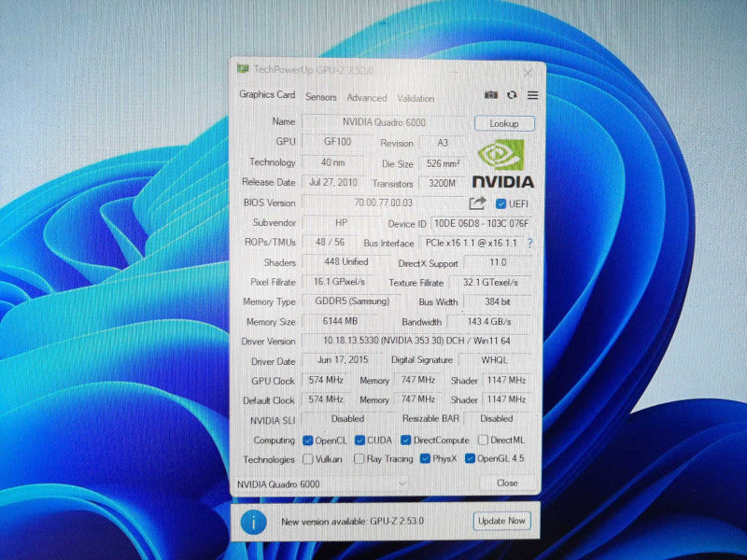
Task: Open the hamburger menu in GPU-Z
Action: pos(532,95)
